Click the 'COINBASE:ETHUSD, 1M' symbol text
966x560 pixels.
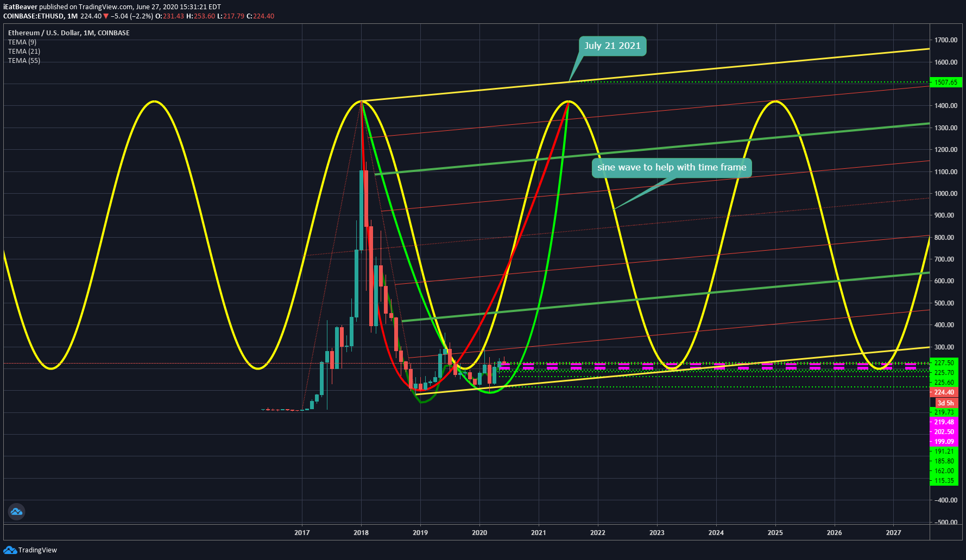click(x=40, y=16)
